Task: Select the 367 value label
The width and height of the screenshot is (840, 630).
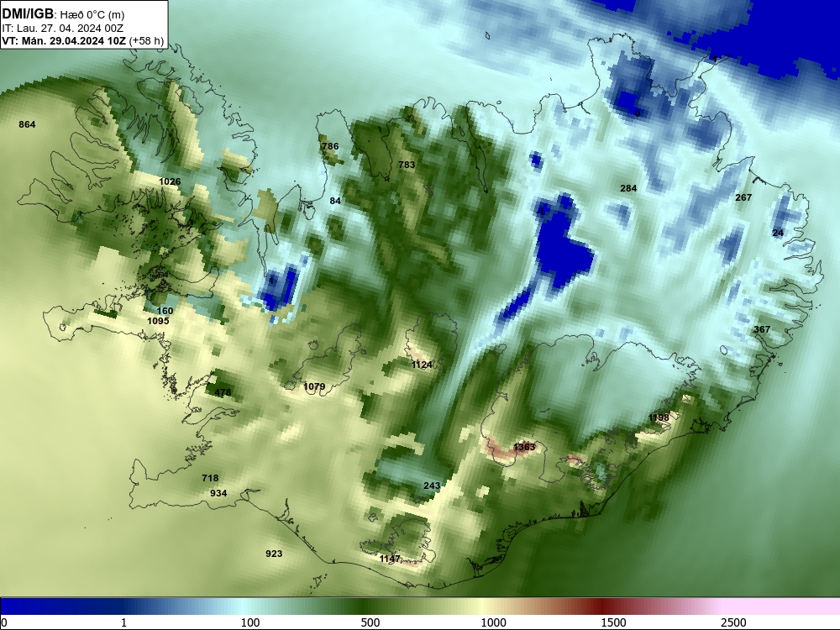Action: (762, 329)
